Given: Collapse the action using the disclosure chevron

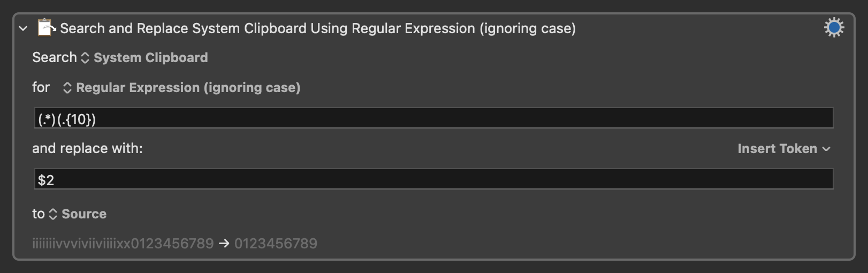Looking at the screenshot, I should 23,28.
